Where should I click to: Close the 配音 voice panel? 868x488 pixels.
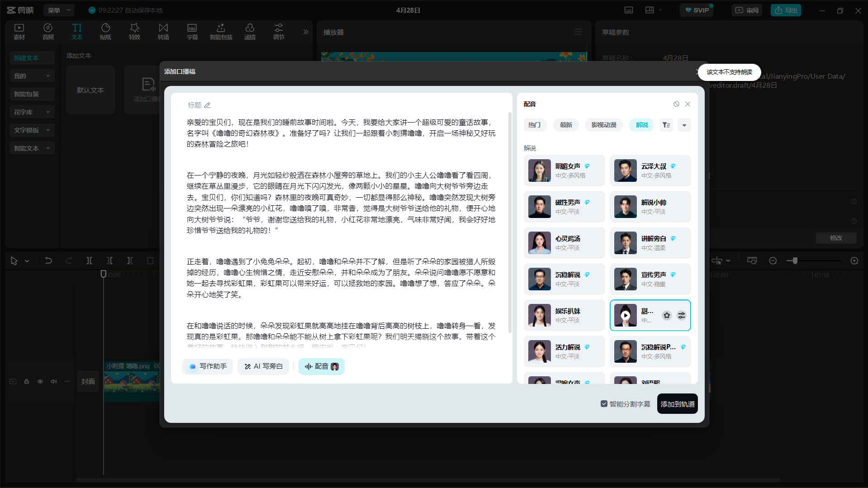[688, 104]
